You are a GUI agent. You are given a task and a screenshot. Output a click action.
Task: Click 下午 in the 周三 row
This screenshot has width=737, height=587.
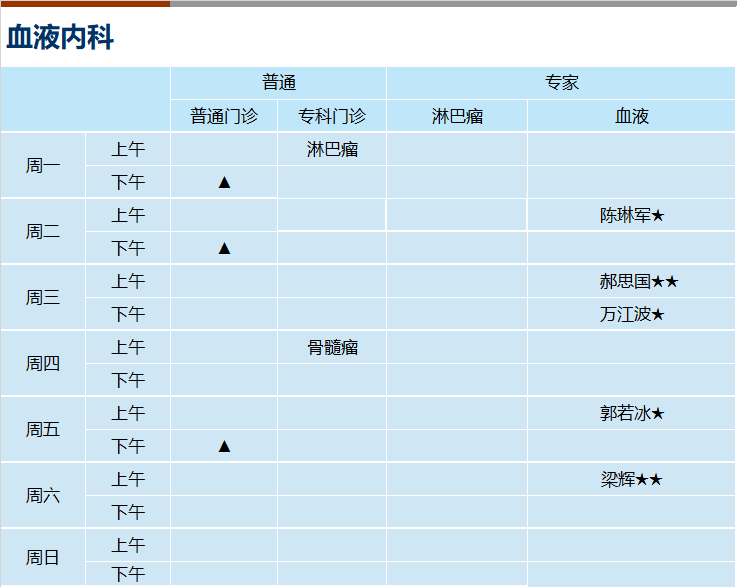pyautogui.click(x=128, y=314)
